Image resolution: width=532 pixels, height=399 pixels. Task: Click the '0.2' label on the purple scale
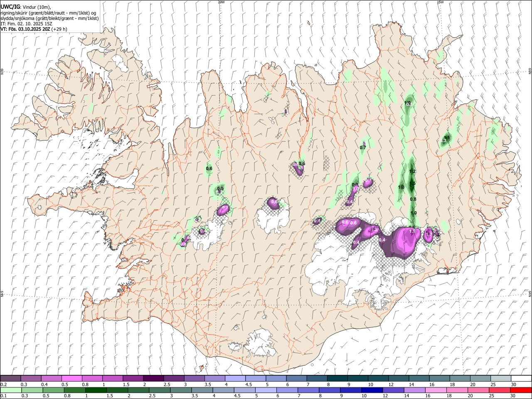(x=3, y=384)
